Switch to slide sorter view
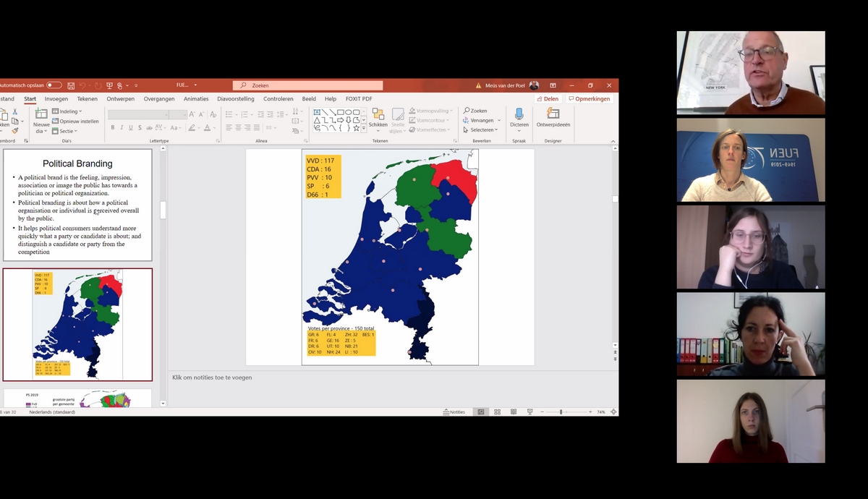The height and width of the screenshot is (499, 868). tap(498, 411)
